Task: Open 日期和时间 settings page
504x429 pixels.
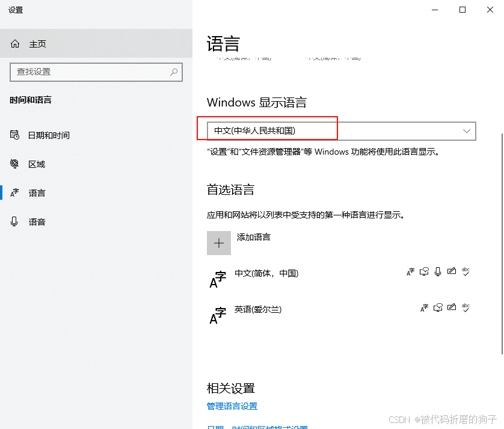Action: coord(96,135)
